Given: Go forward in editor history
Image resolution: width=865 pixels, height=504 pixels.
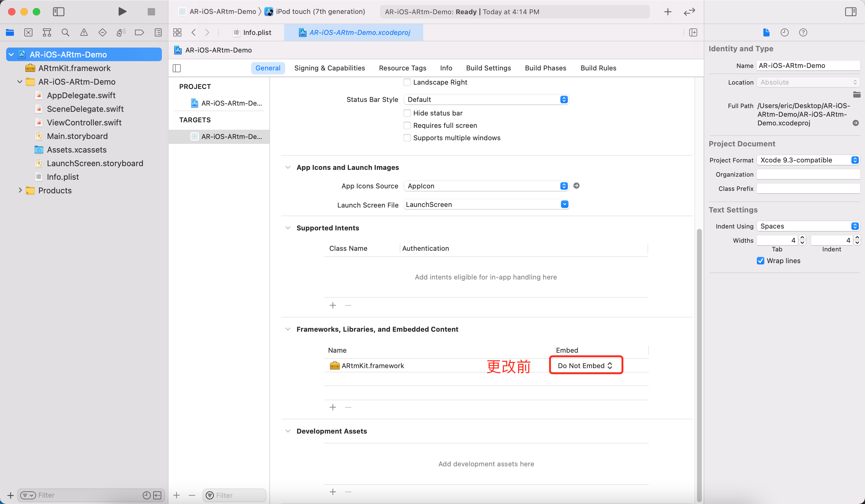Looking at the screenshot, I should 207,33.
